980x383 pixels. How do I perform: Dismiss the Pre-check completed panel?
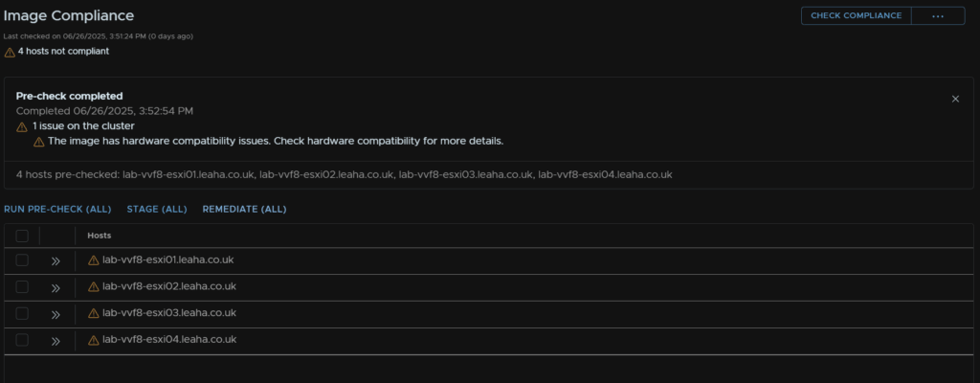click(955, 99)
